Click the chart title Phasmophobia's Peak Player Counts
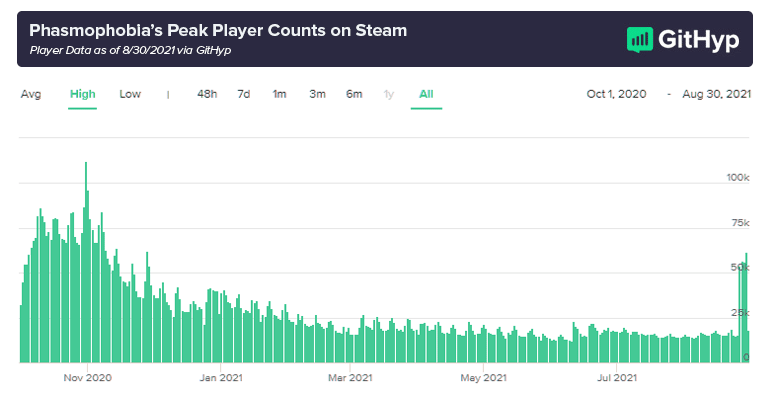 (218, 30)
